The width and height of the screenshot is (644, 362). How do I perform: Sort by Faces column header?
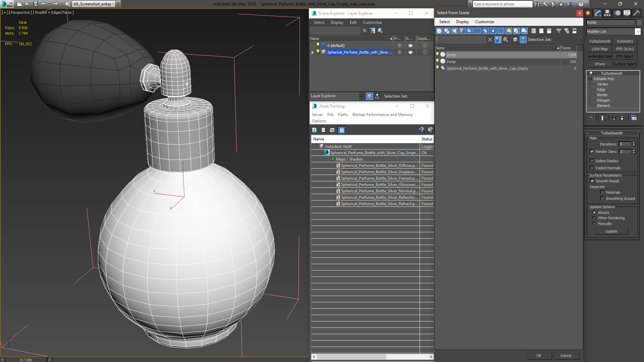click(x=568, y=48)
